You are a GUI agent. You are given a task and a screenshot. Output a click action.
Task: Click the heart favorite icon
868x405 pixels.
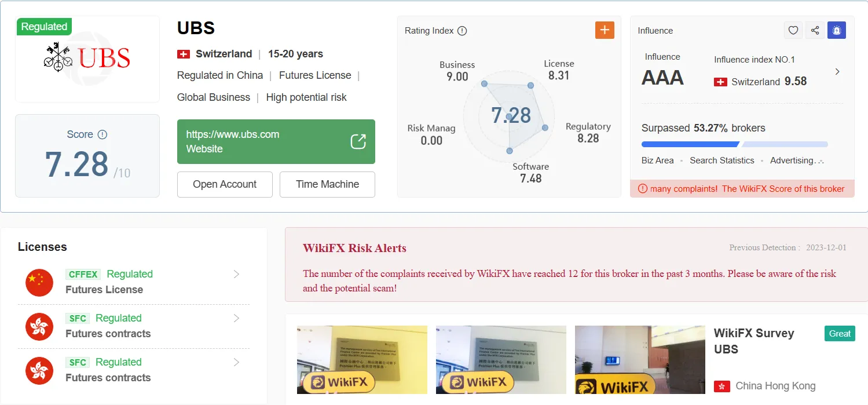click(x=793, y=30)
